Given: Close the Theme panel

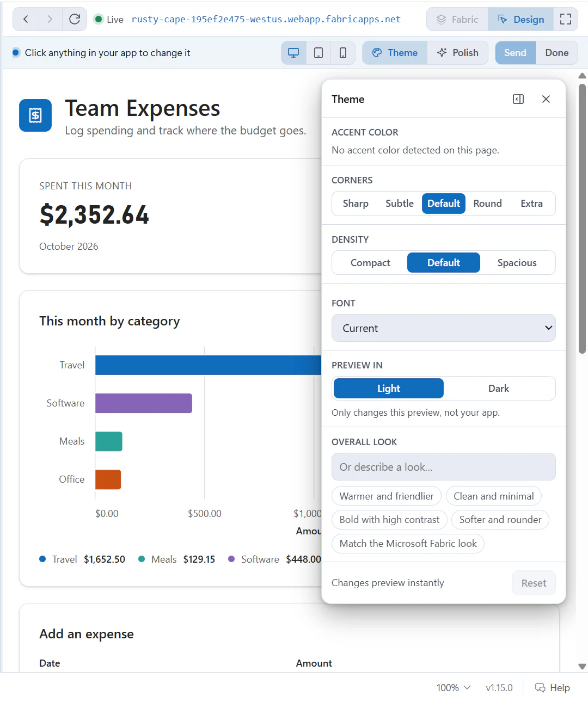Looking at the screenshot, I should coord(546,99).
